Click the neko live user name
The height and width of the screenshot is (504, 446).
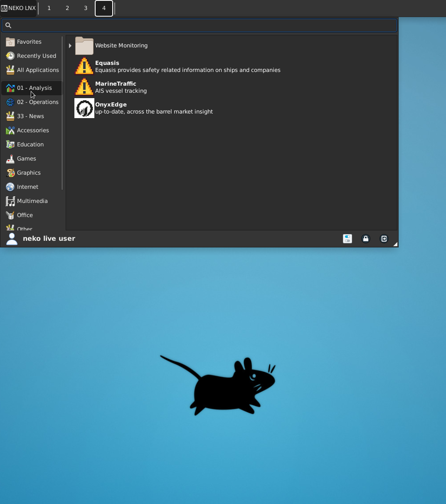click(49, 238)
